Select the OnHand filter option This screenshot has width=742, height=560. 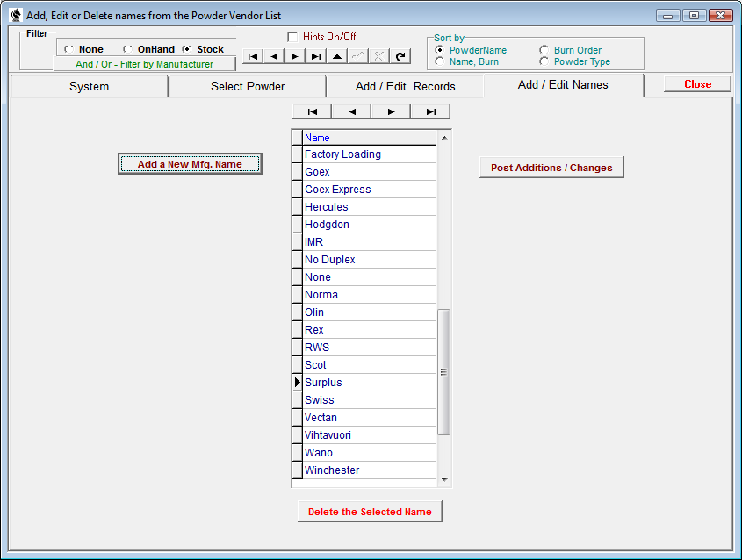tap(148, 49)
